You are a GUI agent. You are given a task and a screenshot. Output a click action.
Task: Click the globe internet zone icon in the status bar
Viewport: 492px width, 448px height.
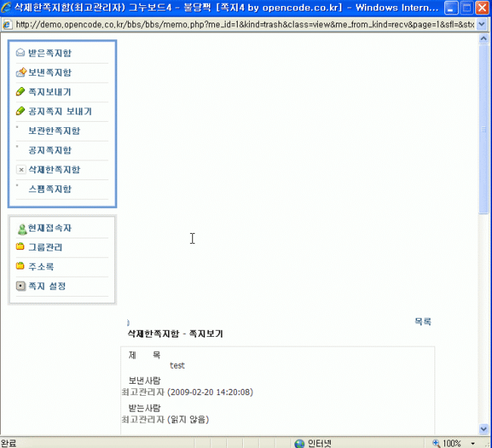[299, 443]
